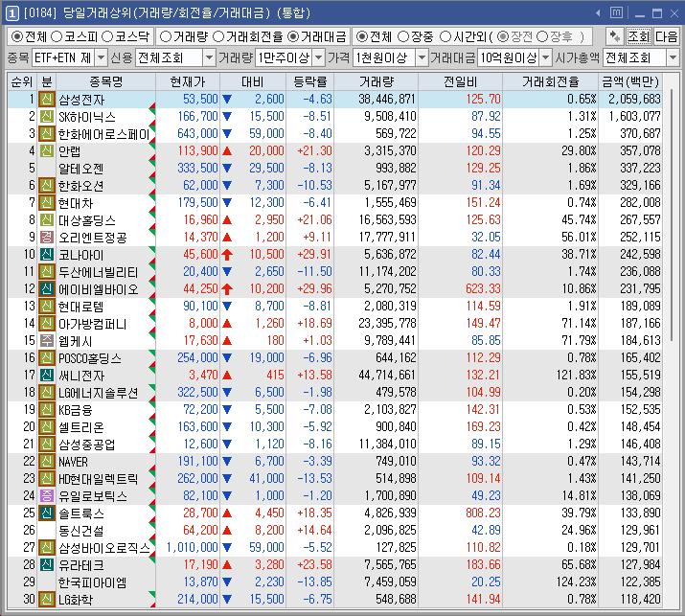Viewport: 685px width, 616px height.
Task: Click the 현재가 column header
Action: pyautogui.click(x=188, y=81)
